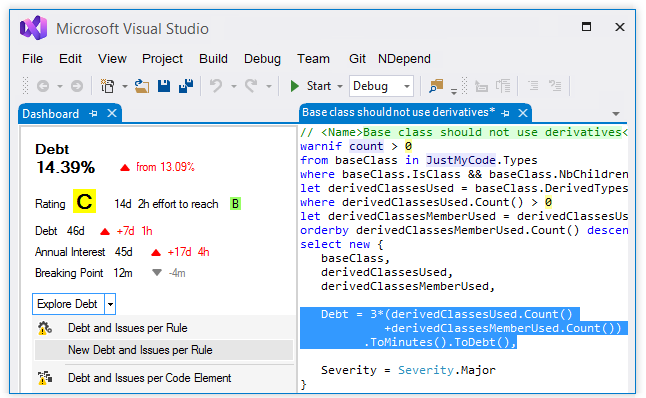The height and width of the screenshot is (398, 646).
Task: Click the Save floppy disk icon
Action: 164,86
